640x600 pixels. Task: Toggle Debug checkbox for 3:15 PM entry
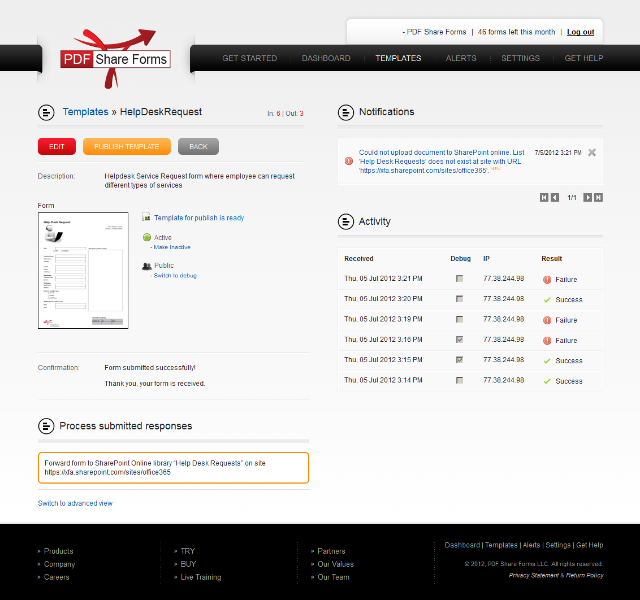click(x=460, y=360)
